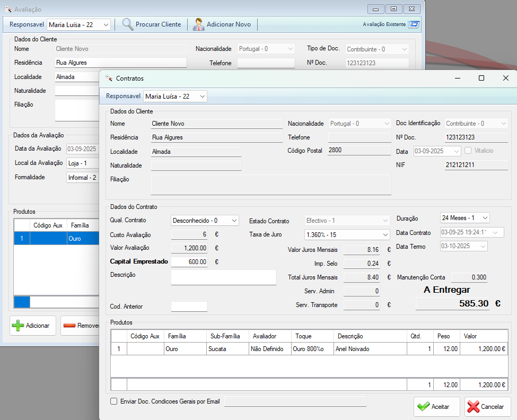Screen dimensions: 517x420
Task: Minimize the Contratos window
Action: coord(457,78)
